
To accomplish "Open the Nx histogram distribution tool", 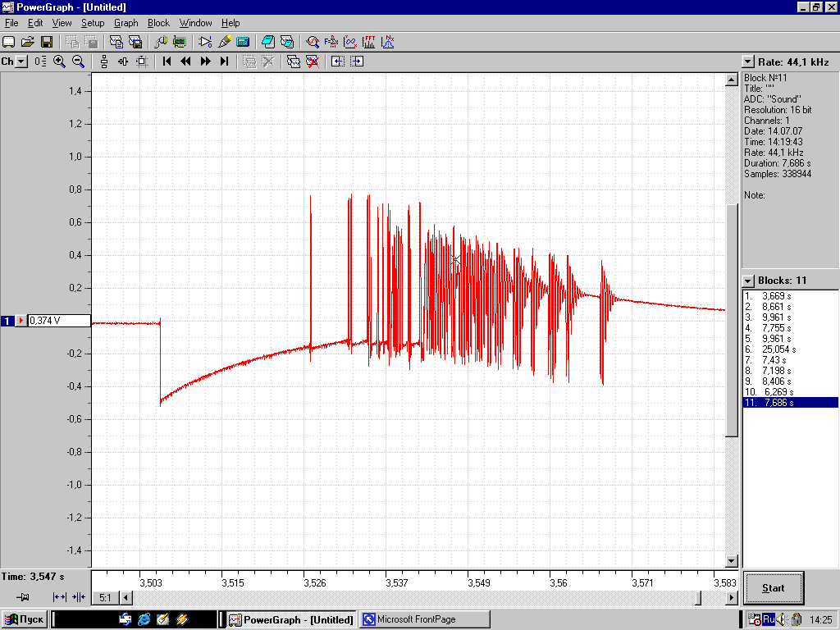I will click(x=388, y=42).
